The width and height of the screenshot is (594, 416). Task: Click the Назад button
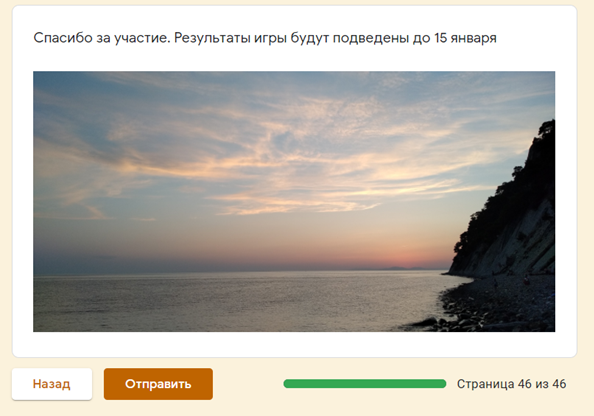tap(52, 384)
